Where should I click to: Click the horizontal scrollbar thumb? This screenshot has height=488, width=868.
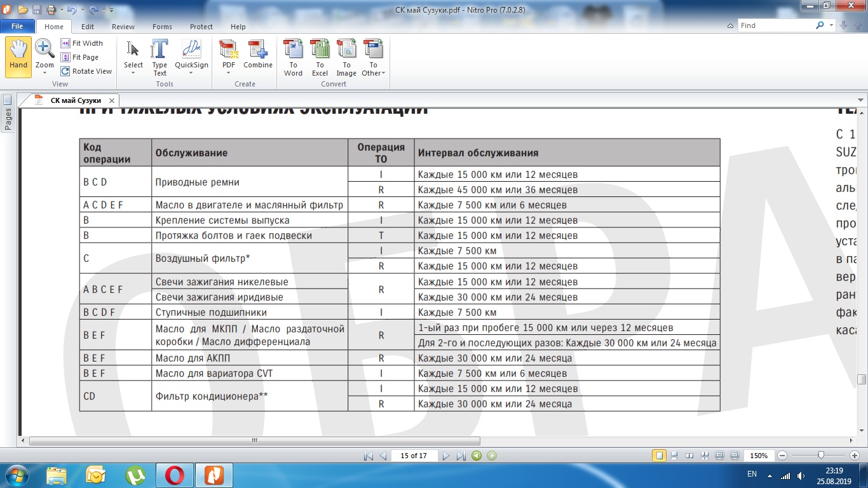pyautogui.click(x=254, y=440)
